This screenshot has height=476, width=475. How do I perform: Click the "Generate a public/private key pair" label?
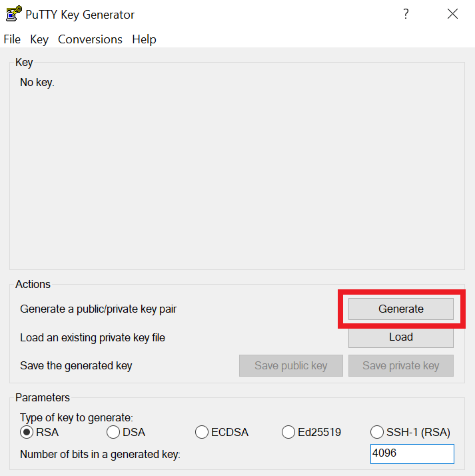(98, 309)
